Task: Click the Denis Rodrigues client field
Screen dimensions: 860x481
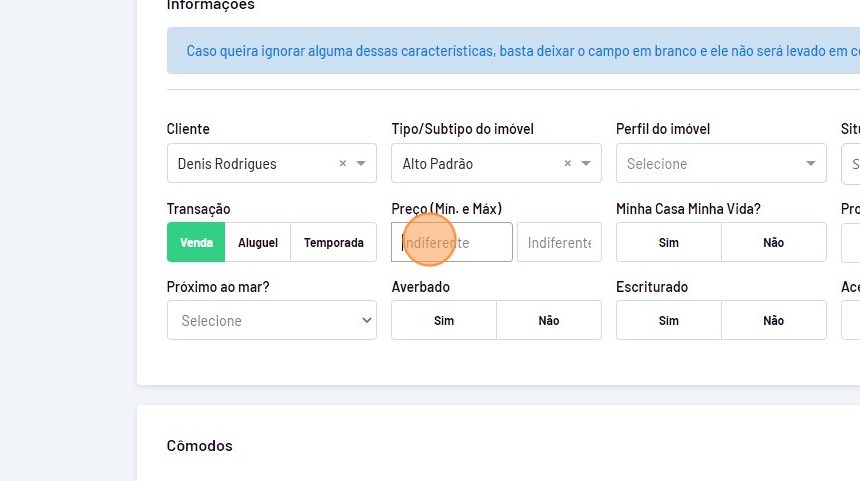Action: pos(250,164)
